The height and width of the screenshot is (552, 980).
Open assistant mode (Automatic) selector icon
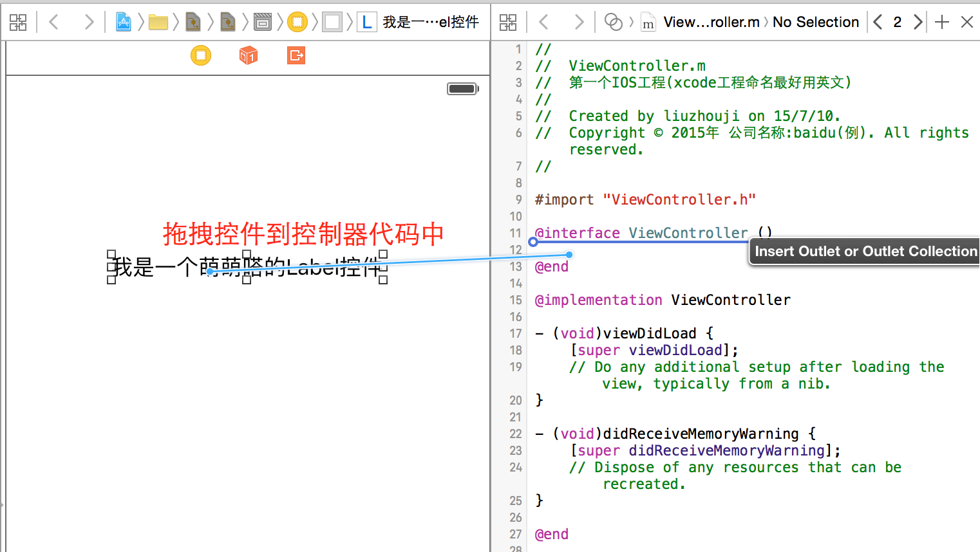click(x=614, y=23)
